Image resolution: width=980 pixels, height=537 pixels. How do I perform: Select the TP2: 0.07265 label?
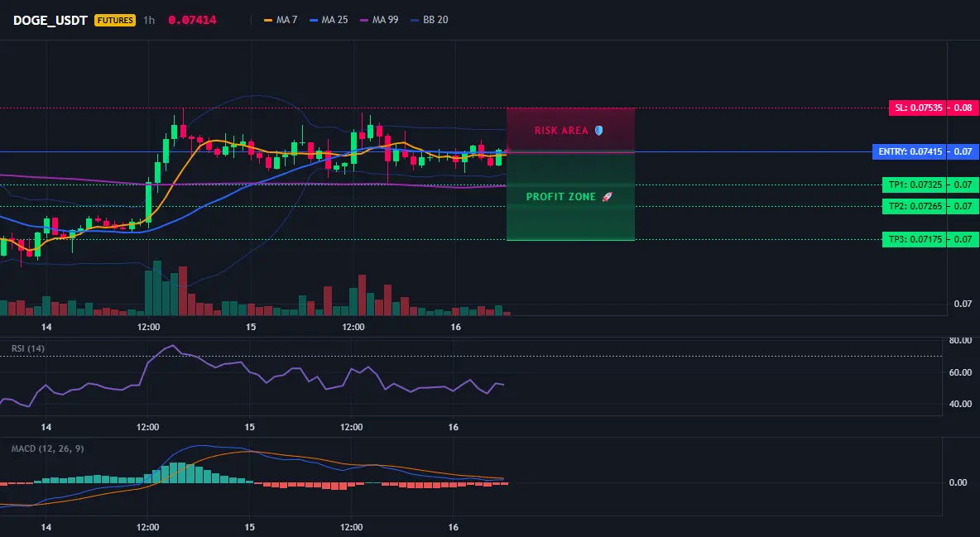[x=915, y=206]
